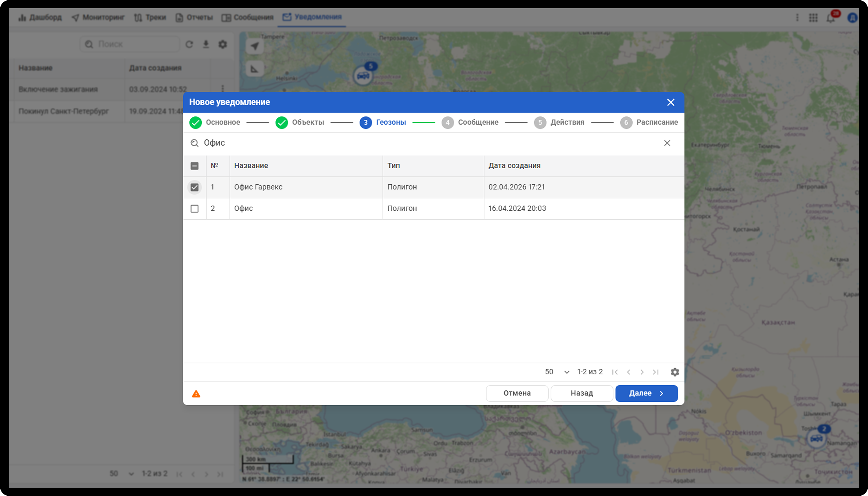Click the Полигон type cell in row 2

pyautogui.click(x=433, y=209)
